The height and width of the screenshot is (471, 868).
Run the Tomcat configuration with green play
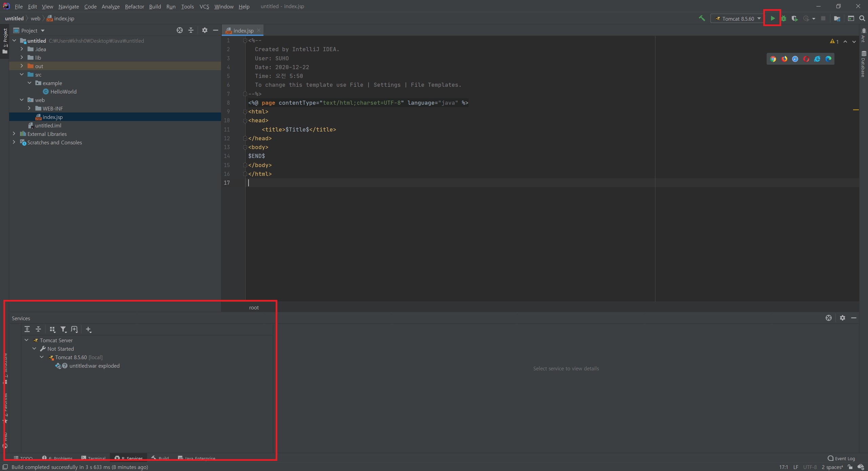pos(772,18)
